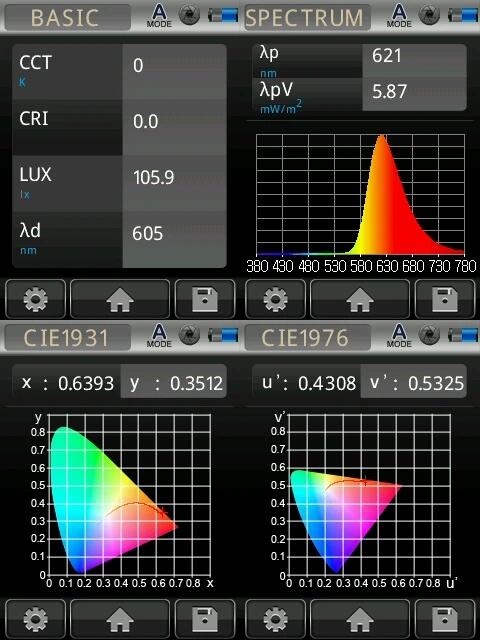The image size is (480, 640).
Task: Select the LUX 105.9 value field
Action: coord(174,178)
